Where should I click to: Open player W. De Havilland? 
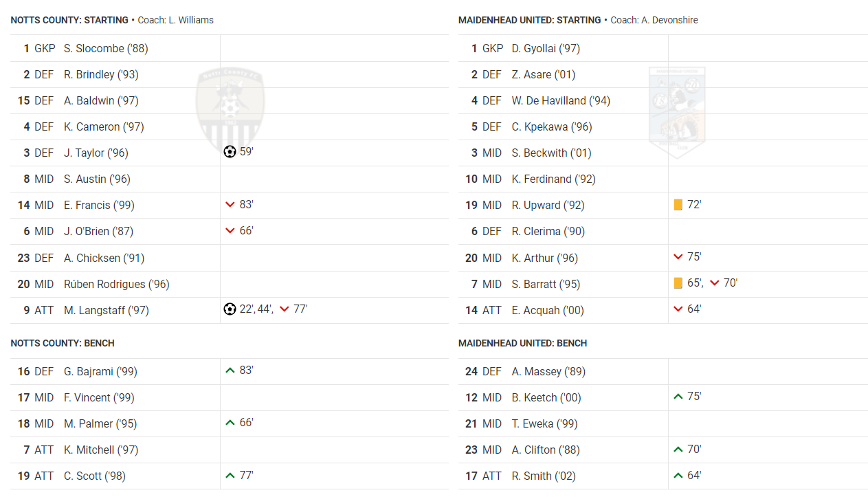point(561,100)
